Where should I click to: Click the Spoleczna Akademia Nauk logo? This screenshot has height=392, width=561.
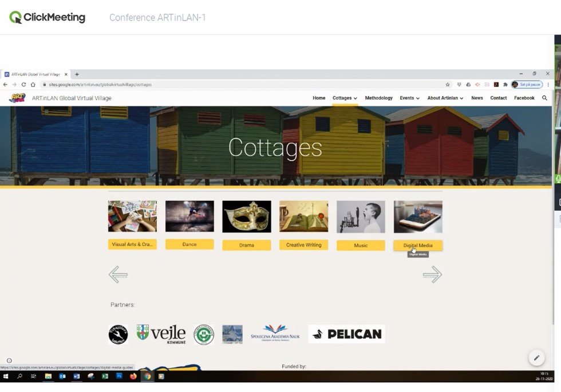point(275,333)
